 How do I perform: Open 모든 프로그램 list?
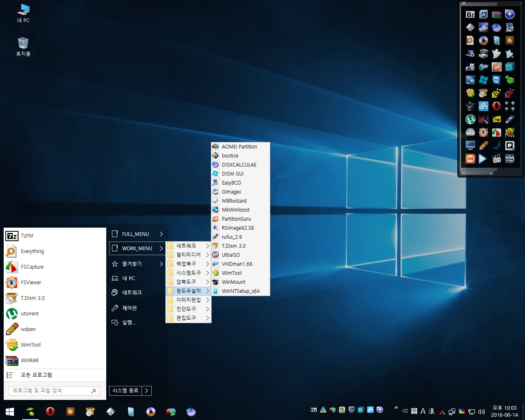(54, 375)
